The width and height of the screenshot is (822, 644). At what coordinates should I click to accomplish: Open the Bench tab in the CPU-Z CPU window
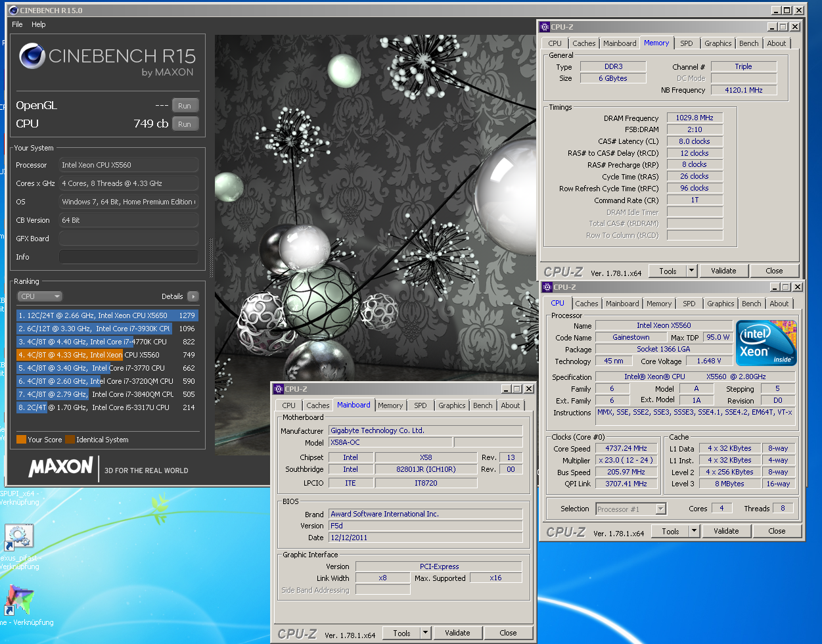pos(752,304)
